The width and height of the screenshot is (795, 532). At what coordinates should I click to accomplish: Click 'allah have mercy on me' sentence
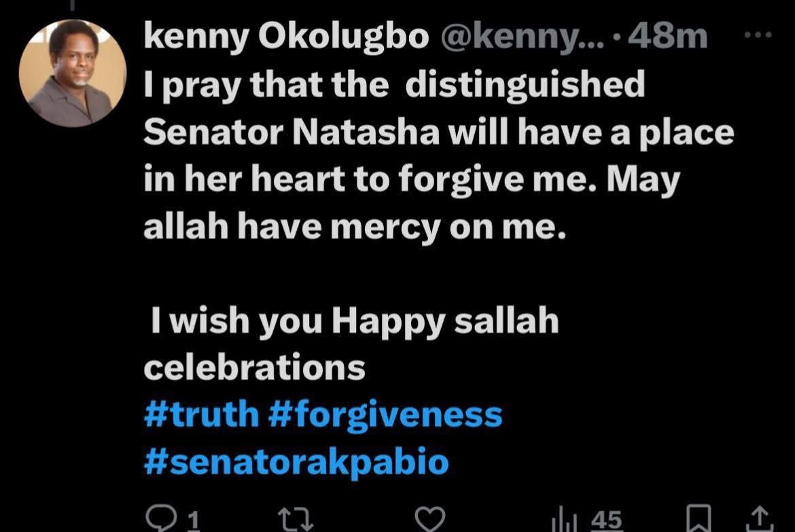355,226
